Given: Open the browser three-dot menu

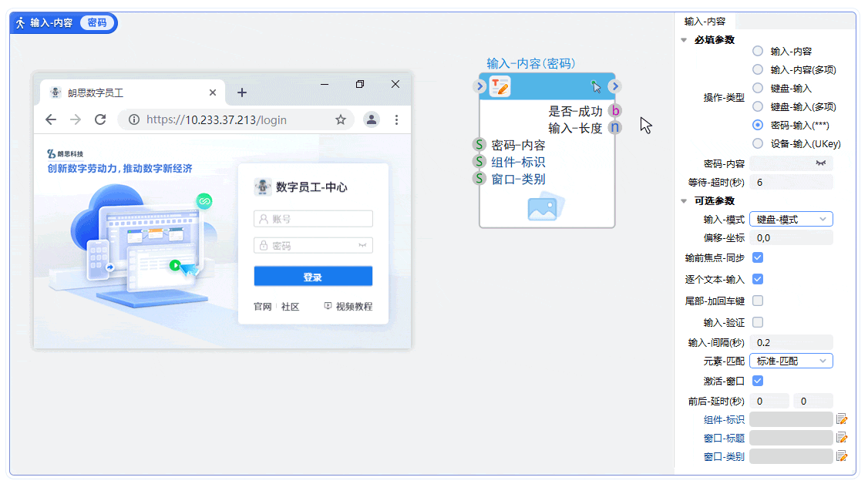Looking at the screenshot, I should pyautogui.click(x=395, y=119).
